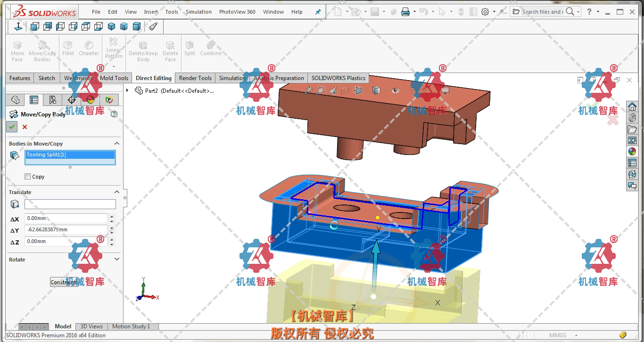Switch to the Mold Tools tab

(x=114, y=78)
